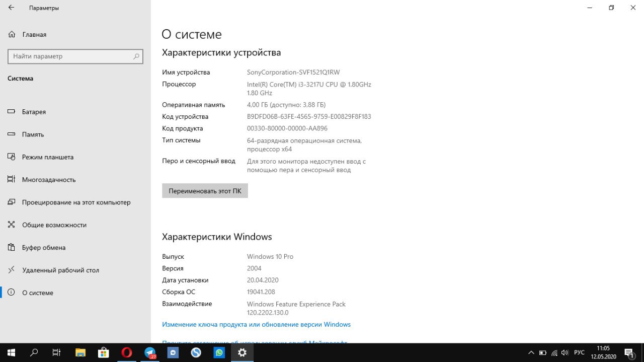644x362 pixels.
Task: Click the О системе info icon
Action: pos(12,293)
